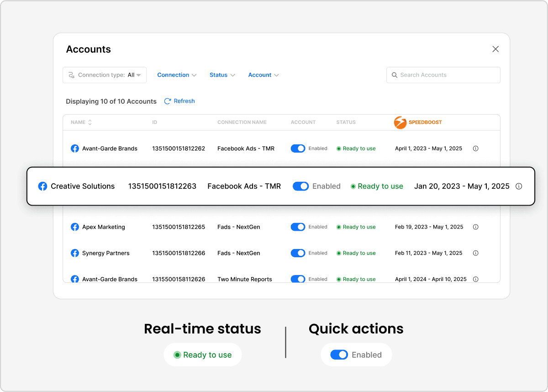Disable the Enabled toggle for Creative Solutions
Viewport: 548px width, 392px height.
(300, 186)
